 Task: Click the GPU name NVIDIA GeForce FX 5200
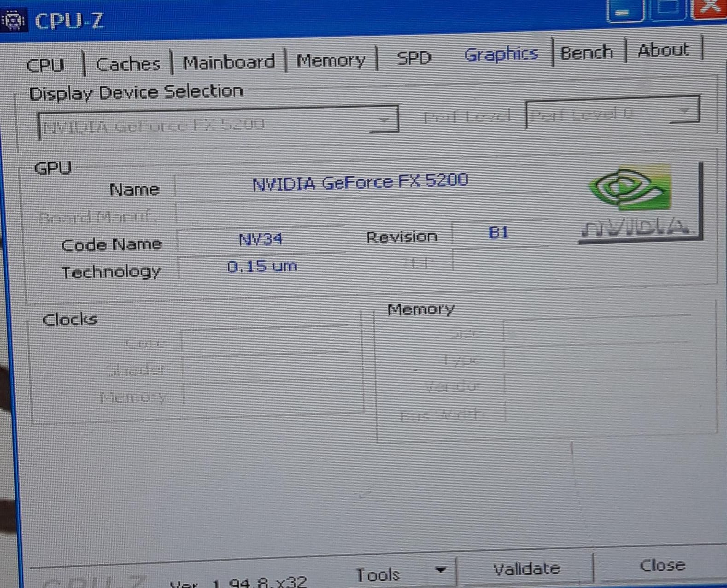click(x=360, y=182)
